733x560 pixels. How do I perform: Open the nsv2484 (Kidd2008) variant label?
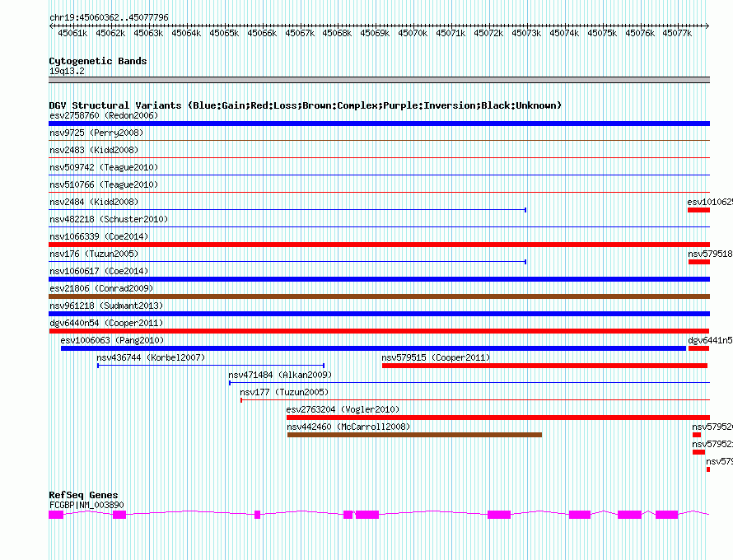pos(94,203)
